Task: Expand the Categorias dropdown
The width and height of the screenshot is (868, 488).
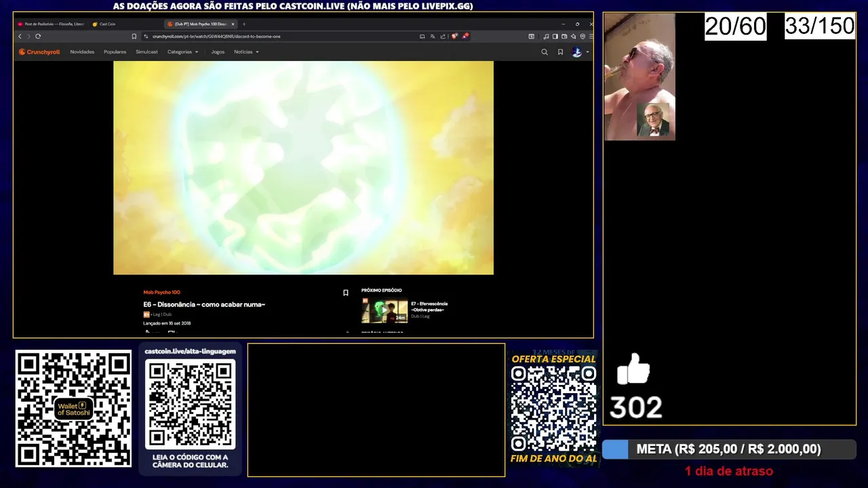Action: pos(183,52)
